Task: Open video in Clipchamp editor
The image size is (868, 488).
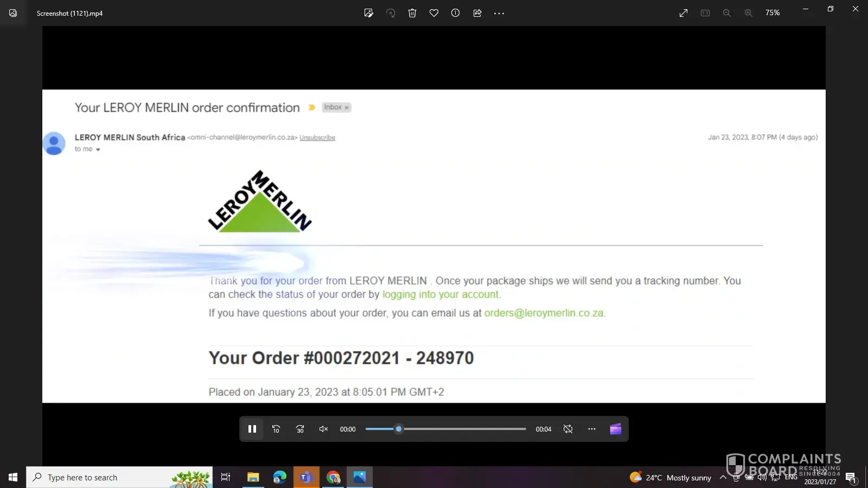Action: [616, 429]
